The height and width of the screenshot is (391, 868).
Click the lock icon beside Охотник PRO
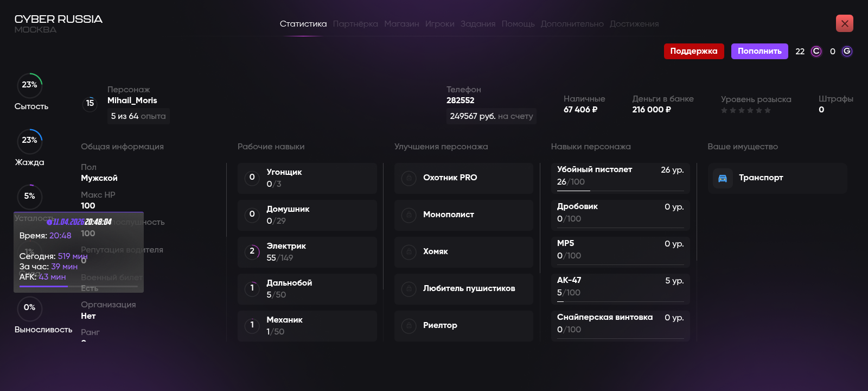(409, 178)
